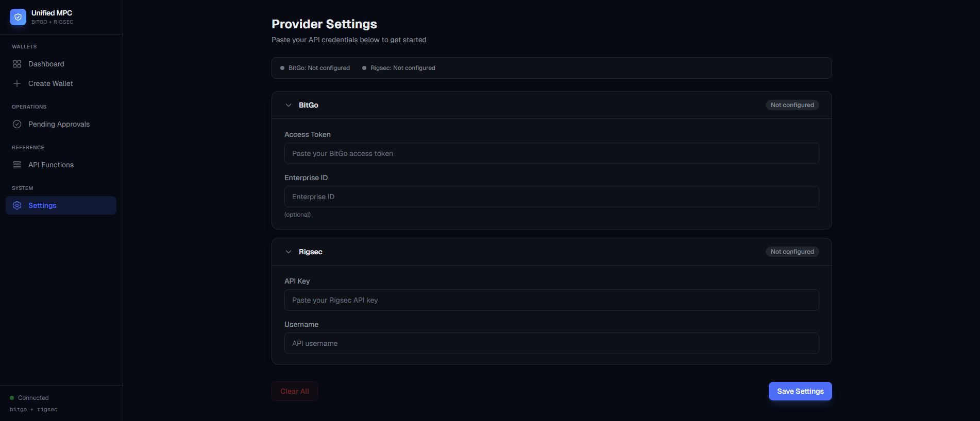The width and height of the screenshot is (980, 421).
Task: Click the Dashboard grid icon
Action: [17, 64]
